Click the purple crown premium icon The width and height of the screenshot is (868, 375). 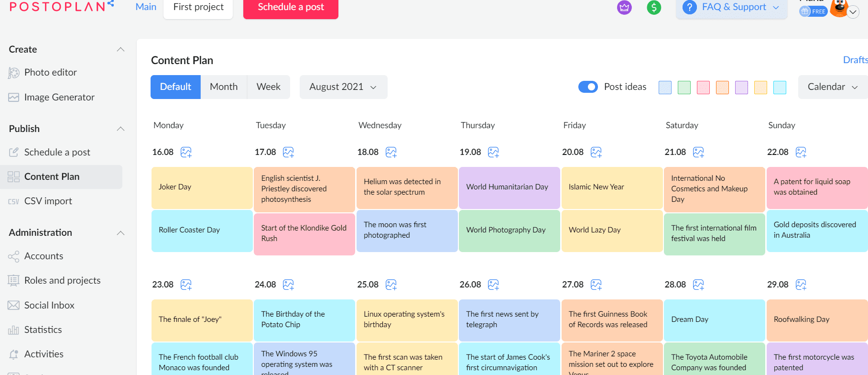pos(624,7)
